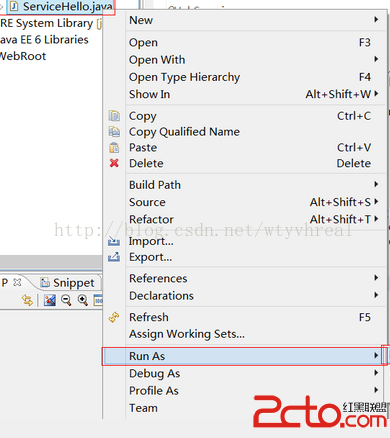Image resolution: width=390 pixels, height=438 pixels.
Task: Open the Declarations menu entry
Action: pos(244,296)
